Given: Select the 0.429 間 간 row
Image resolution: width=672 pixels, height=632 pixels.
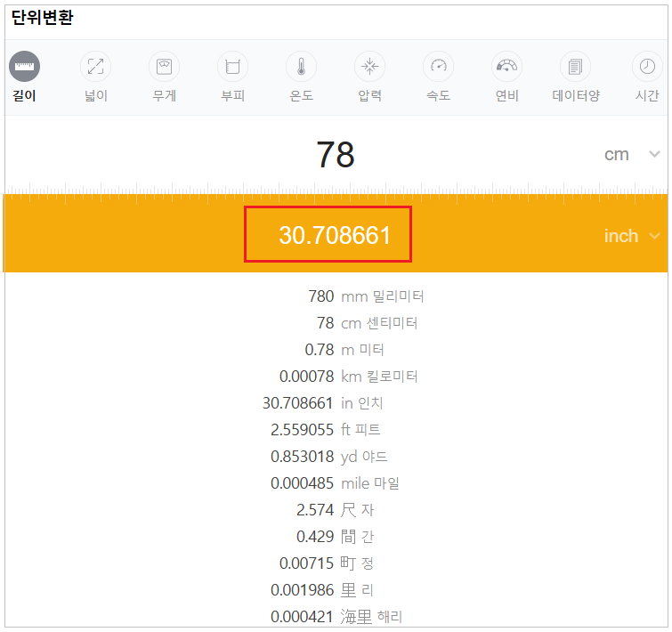Looking at the screenshot, I should tap(336, 536).
